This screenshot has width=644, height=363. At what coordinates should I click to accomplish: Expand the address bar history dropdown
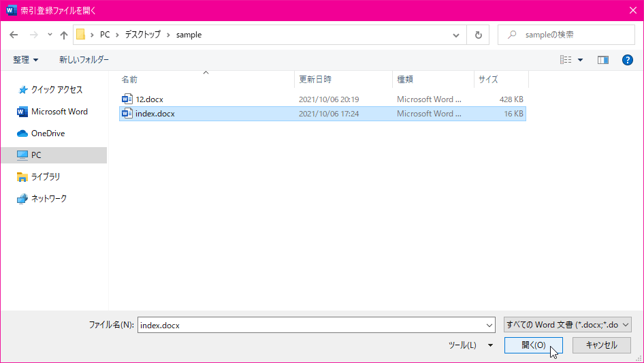pos(456,35)
